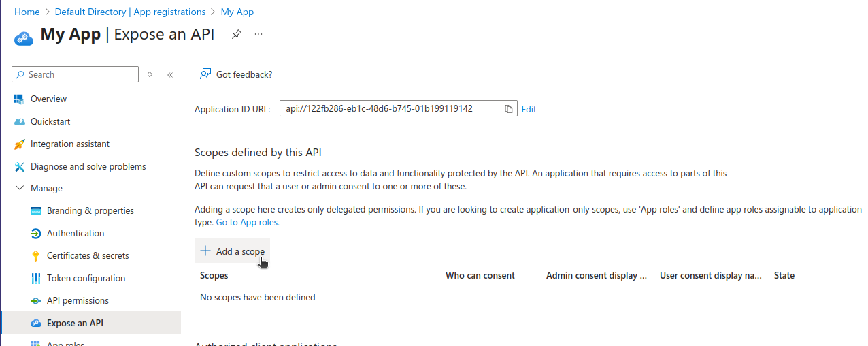Click the Got feedback icon
Viewport: 868px width, 346px height.
(x=205, y=74)
